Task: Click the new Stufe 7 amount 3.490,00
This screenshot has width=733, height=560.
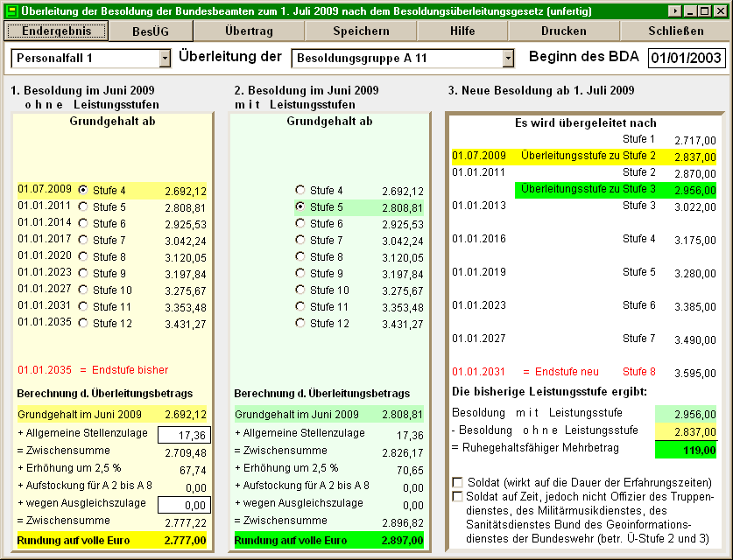Action: coord(695,340)
